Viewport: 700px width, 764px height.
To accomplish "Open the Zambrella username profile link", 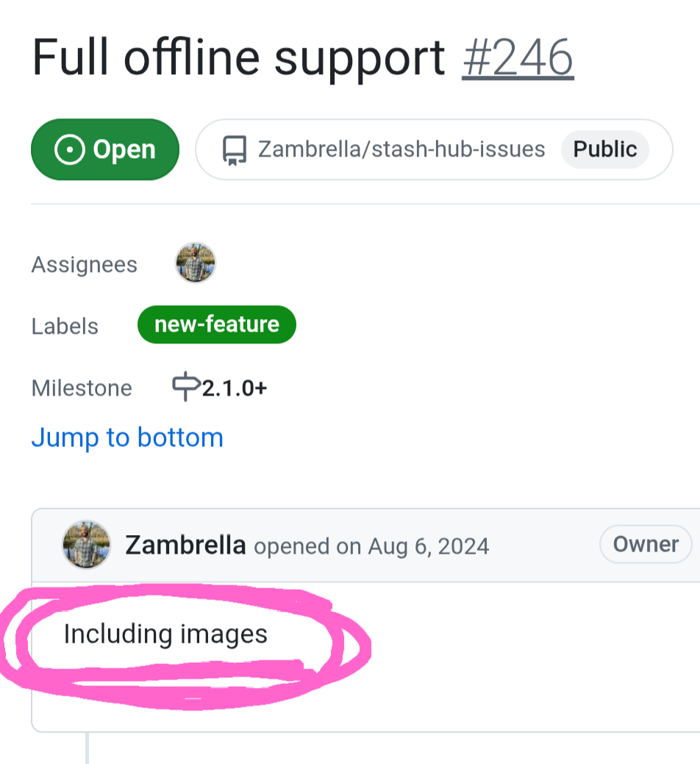I will click(x=185, y=546).
